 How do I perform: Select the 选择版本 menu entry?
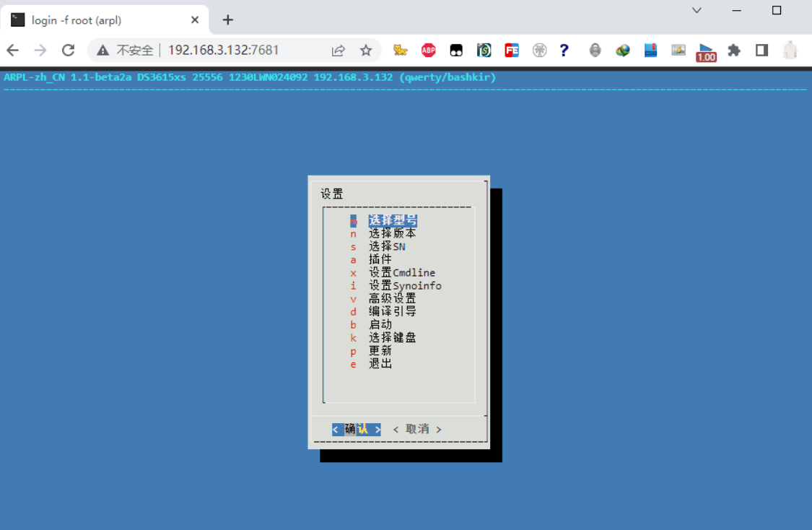pos(392,233)
